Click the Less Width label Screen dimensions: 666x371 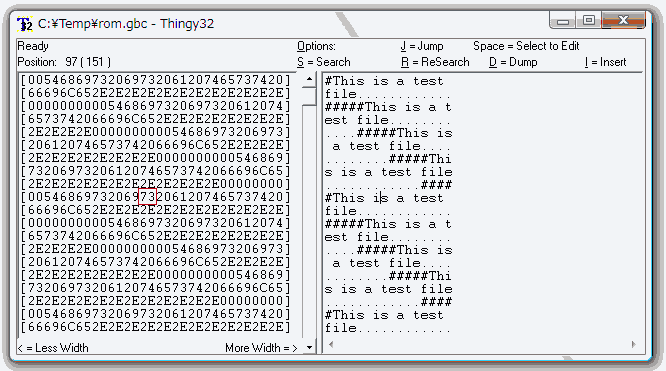click(x=53, y=348)
